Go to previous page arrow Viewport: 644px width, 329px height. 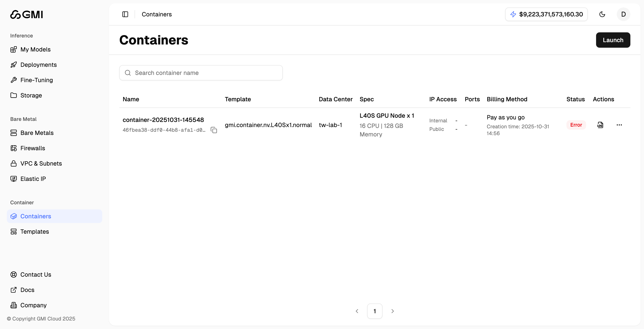coord(357,311)
